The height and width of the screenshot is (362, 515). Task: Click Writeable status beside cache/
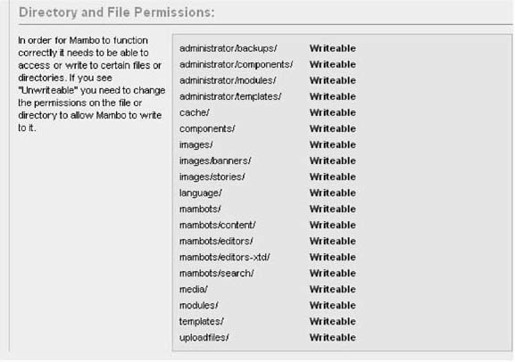tap(333, 113)
